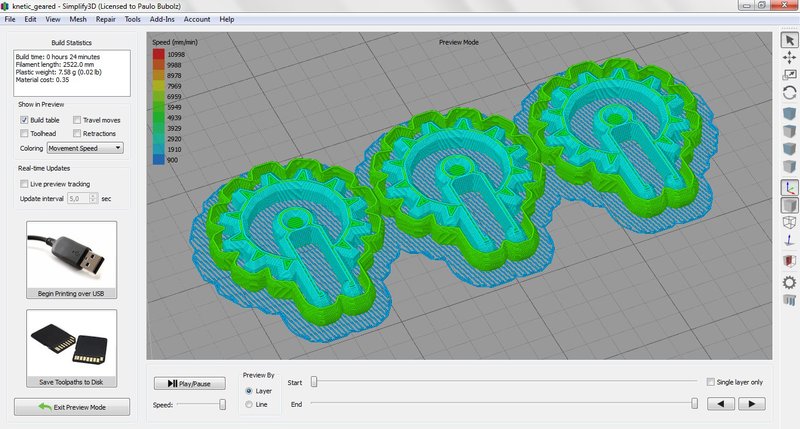Click the playback Speed slider handle
Screen dimensions: 800x429
tap(222, 405)
